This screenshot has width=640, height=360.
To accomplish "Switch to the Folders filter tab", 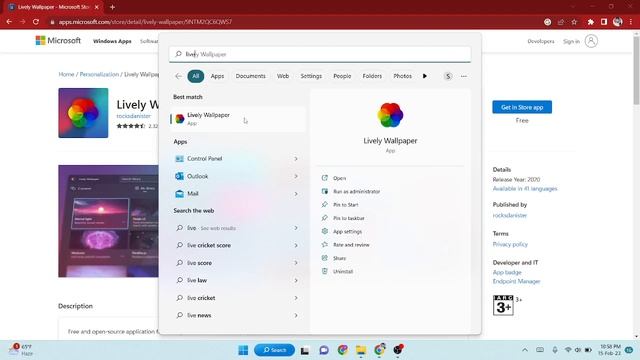I will (x=372, y=76).
